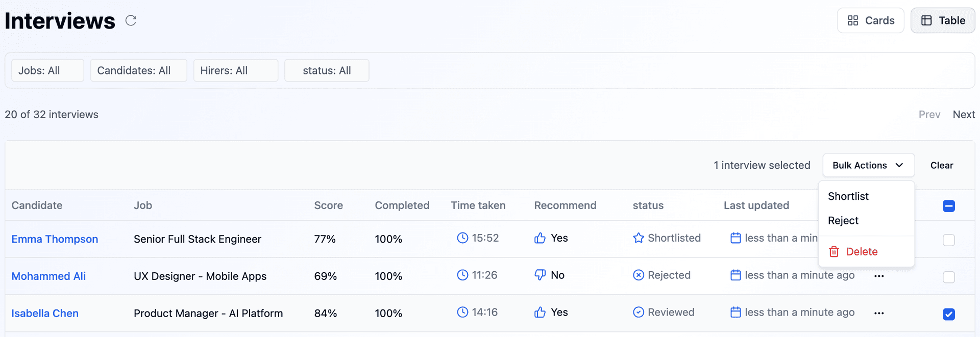The image size is (980, 337).
Task: Expand the Candidates: All filter
Action: point(138,70)
